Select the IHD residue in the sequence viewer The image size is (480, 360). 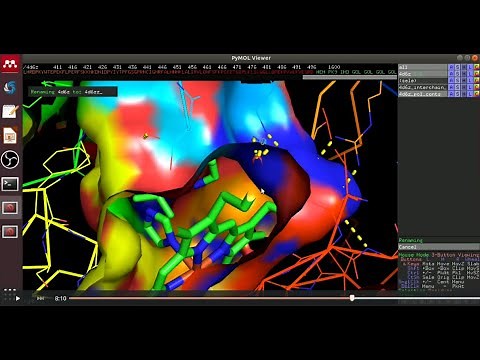tap(344, 72)
